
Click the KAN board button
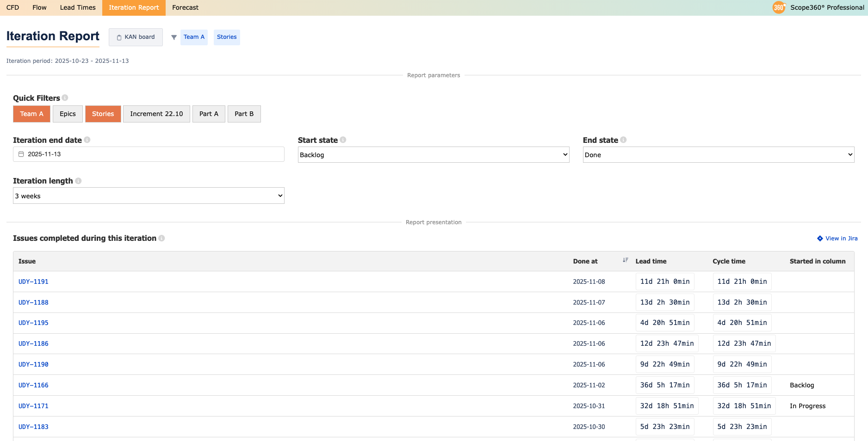[x=136, y=37]
